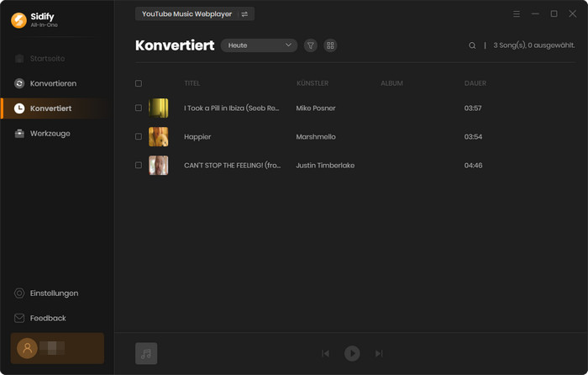
Task: Close the Sidify window
Action: [573, 14]
